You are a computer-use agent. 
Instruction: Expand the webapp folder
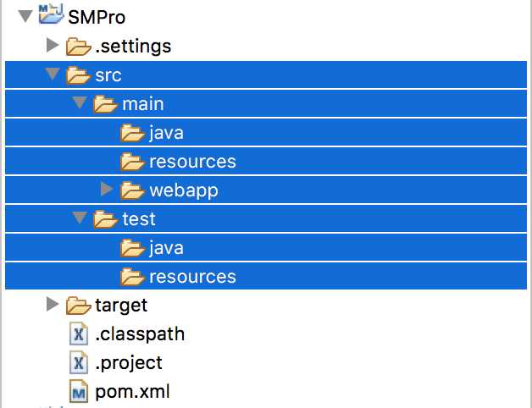tap(107, 190)
